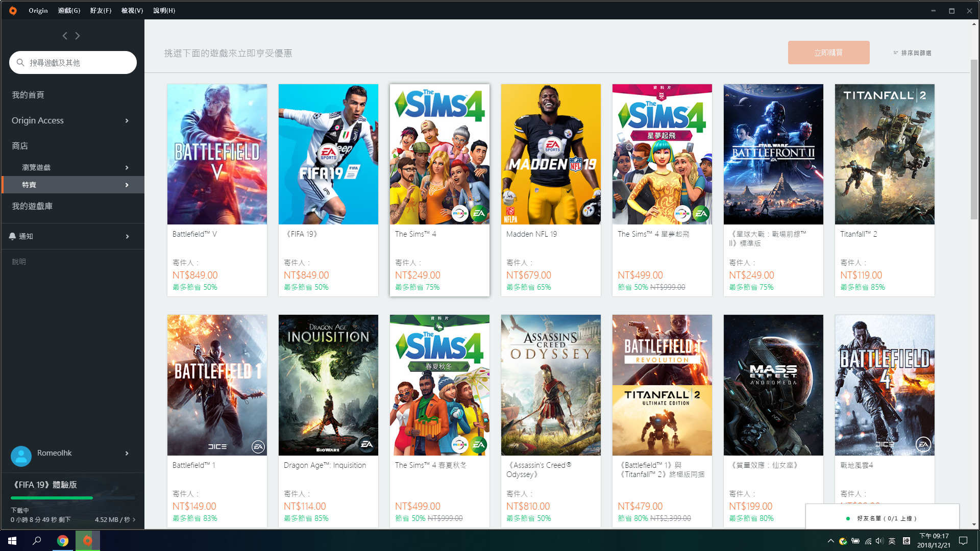The width and height of the screenshot is (980, 551).
Task: Expand the Origin Access submenu
Action: [x=127, y=120]
